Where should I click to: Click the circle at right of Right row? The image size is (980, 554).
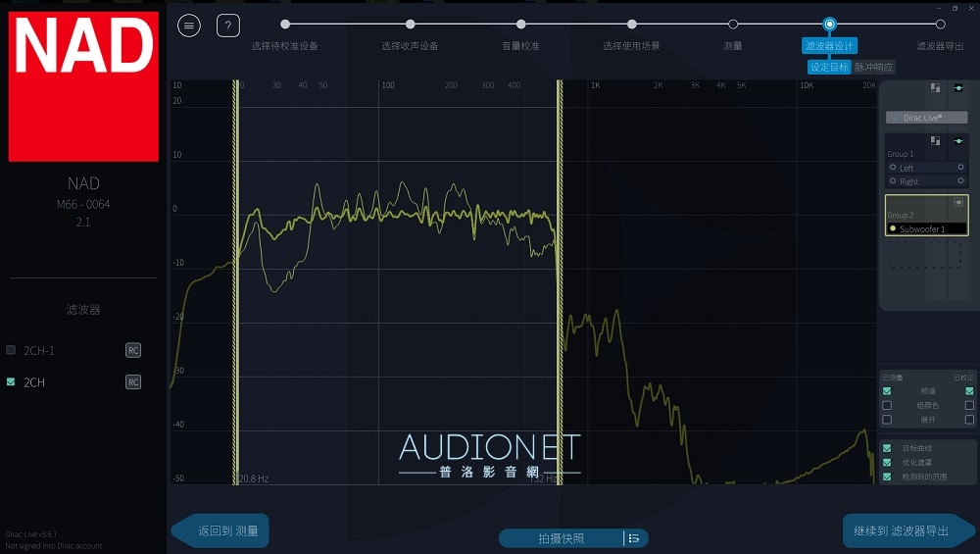pos(960,180)
